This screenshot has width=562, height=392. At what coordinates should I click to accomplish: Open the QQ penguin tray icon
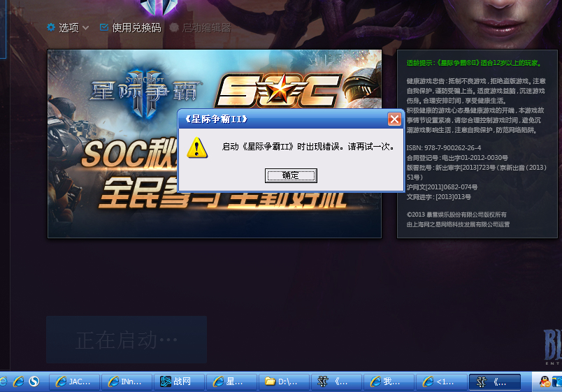click(545, 382)
